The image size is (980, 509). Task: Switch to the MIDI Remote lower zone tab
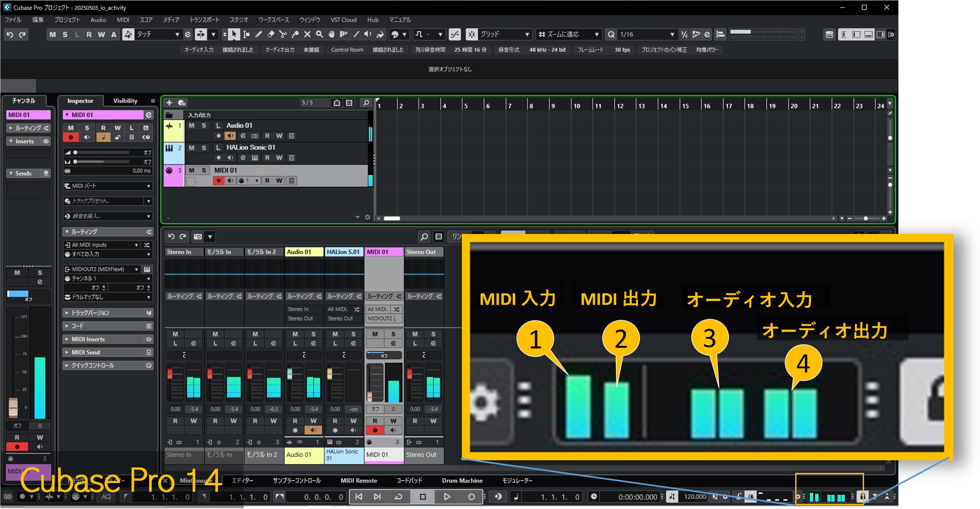[359, 481]
